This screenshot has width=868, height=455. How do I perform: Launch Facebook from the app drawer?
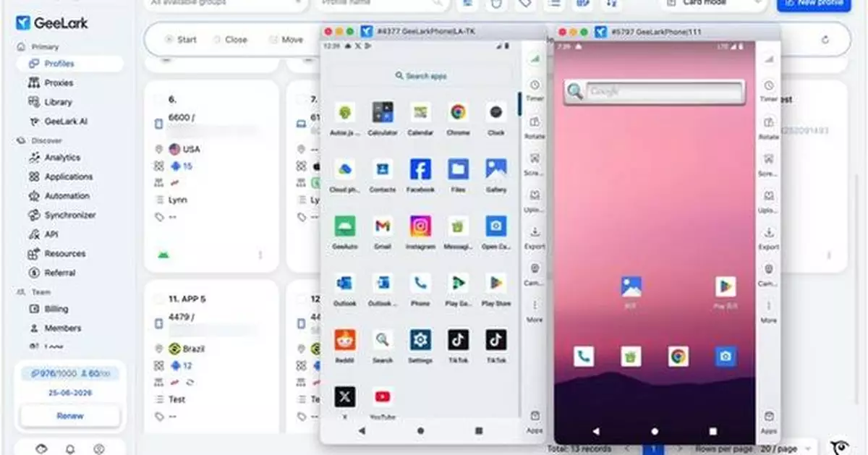tap(420, 170)
